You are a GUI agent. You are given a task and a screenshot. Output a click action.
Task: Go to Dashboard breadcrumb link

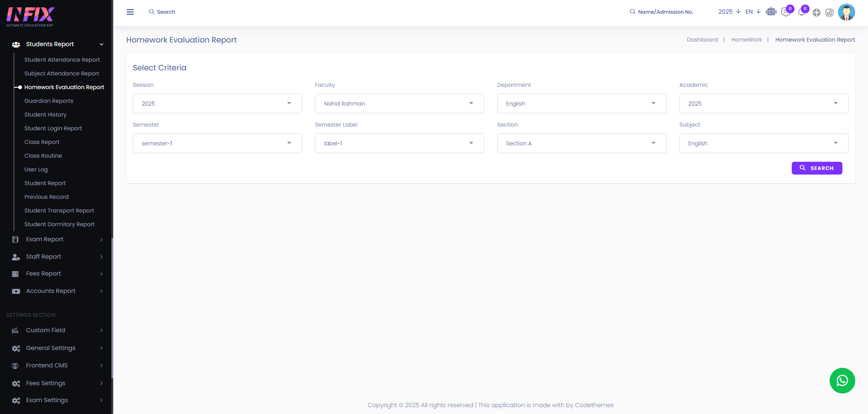click(702, 40)
